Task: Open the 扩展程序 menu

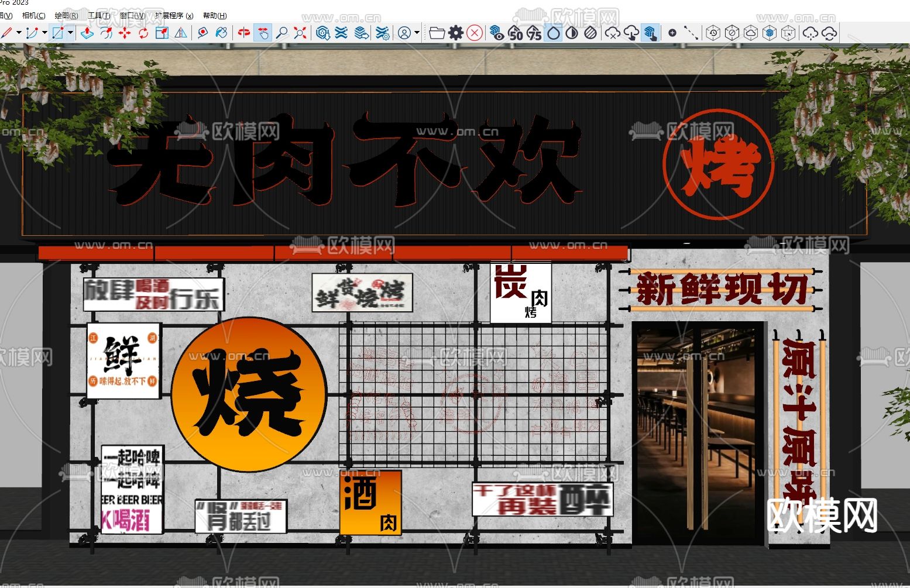Action: (x=173, y=16)
